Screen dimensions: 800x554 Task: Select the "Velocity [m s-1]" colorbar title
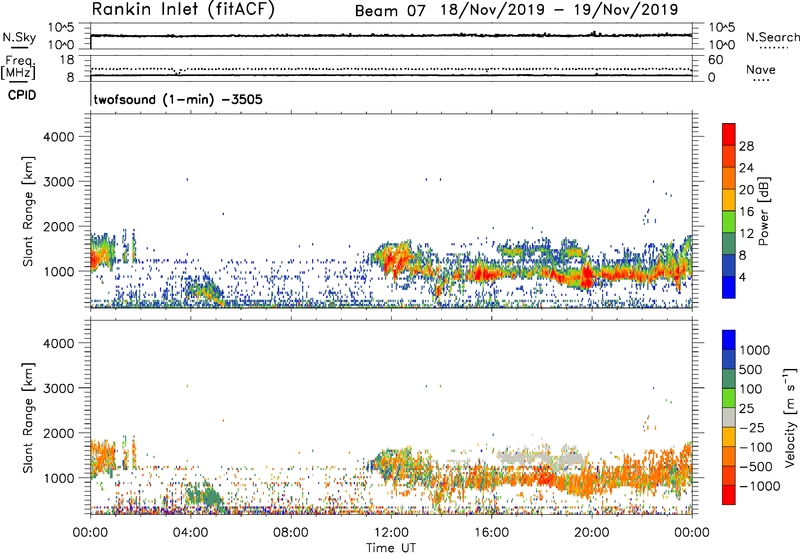[790, 417]
